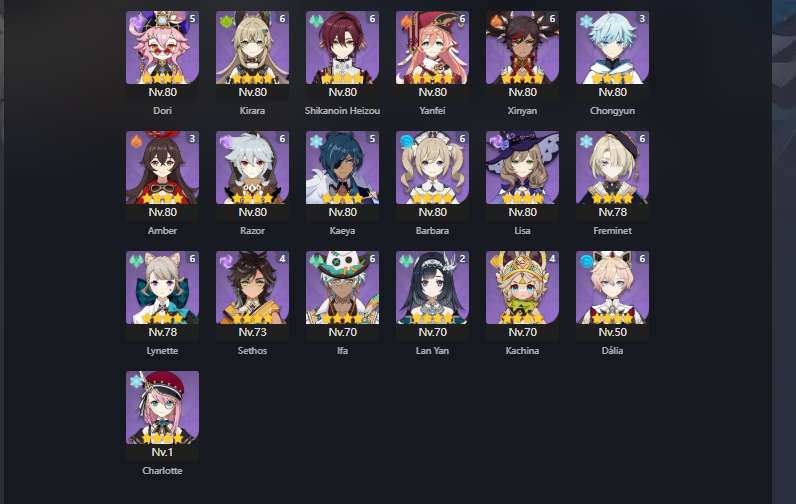Click the constellation number badge on Lan Yan
The width and height of the screenshot is (796, 504).
pos(462,258)
